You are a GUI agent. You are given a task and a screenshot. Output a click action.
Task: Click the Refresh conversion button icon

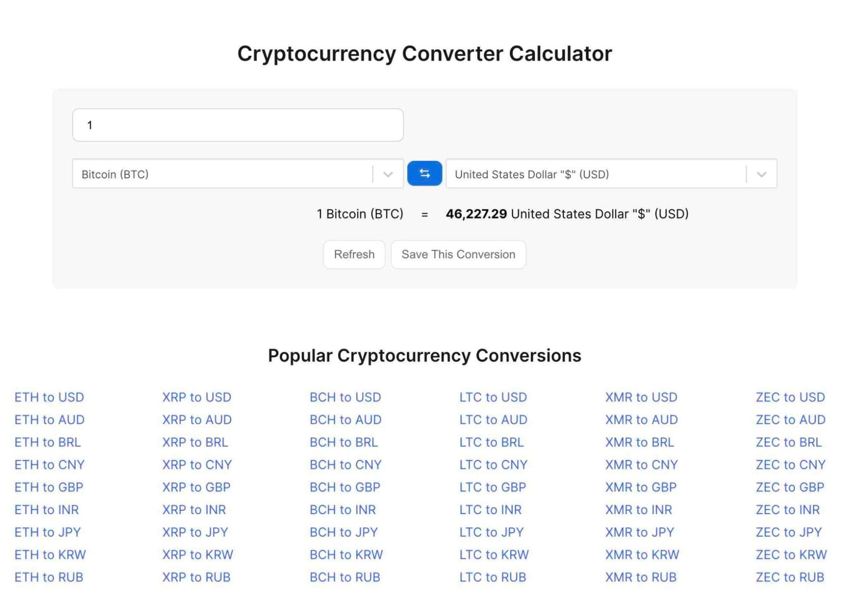coord(354,254)
